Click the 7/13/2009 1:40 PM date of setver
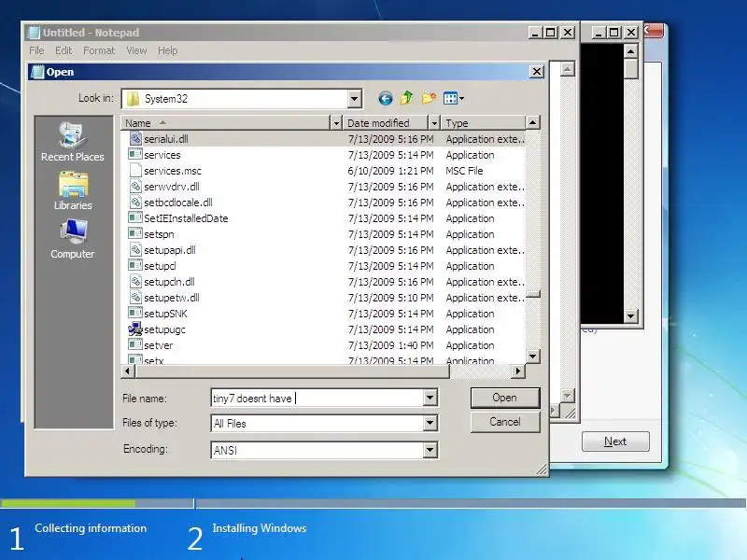This screenshot has height=560, width=747. pos(390,345)
